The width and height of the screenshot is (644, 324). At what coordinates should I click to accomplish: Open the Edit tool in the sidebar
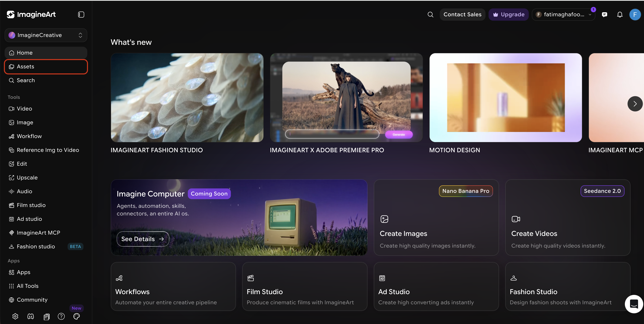pos(46,164)
